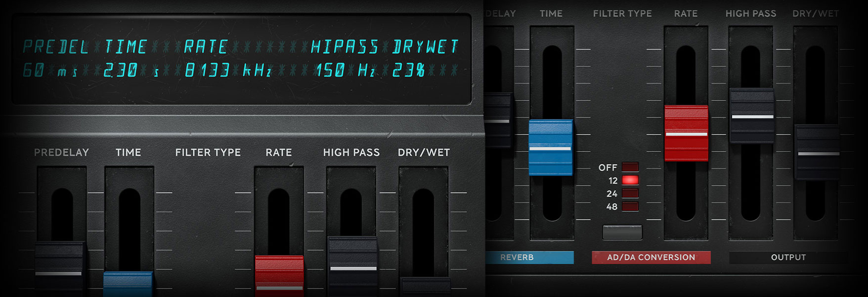Image resolution: width=868 pixels, height=297 pixels.
Task: Click the TIME heading on the display
Action: pyautogui.click(x=126, y=47)
